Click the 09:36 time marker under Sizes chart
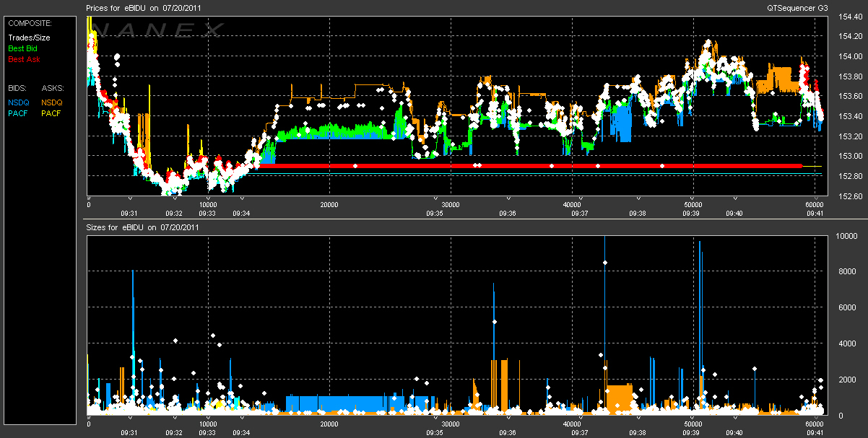The height and width of the screenshot is (438, 868). pos(508,433)
